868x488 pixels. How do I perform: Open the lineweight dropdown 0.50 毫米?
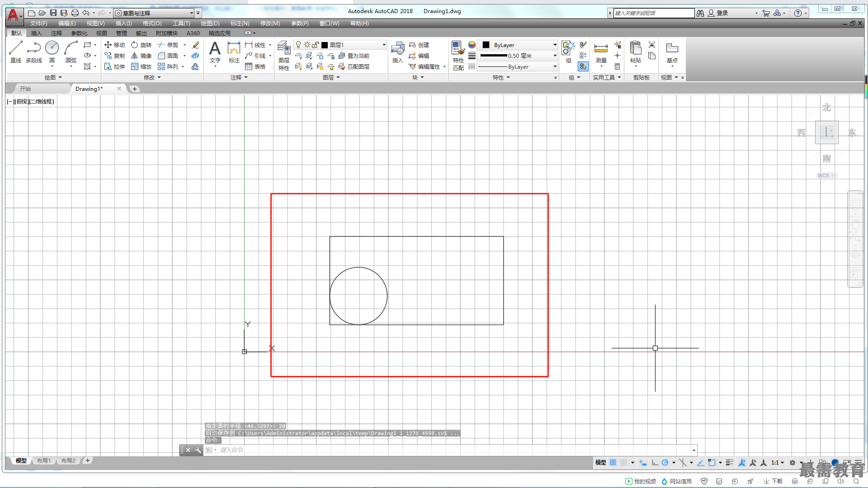(x=518, y=56)
